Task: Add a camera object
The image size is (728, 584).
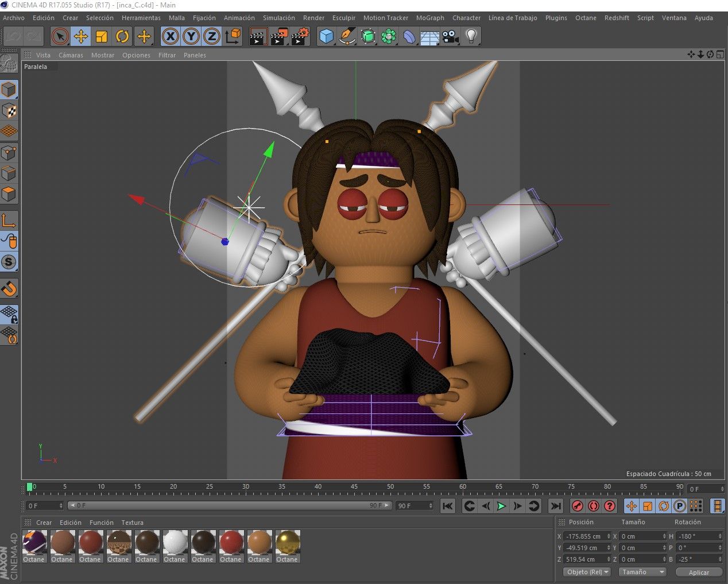Action: coord(451,36)
